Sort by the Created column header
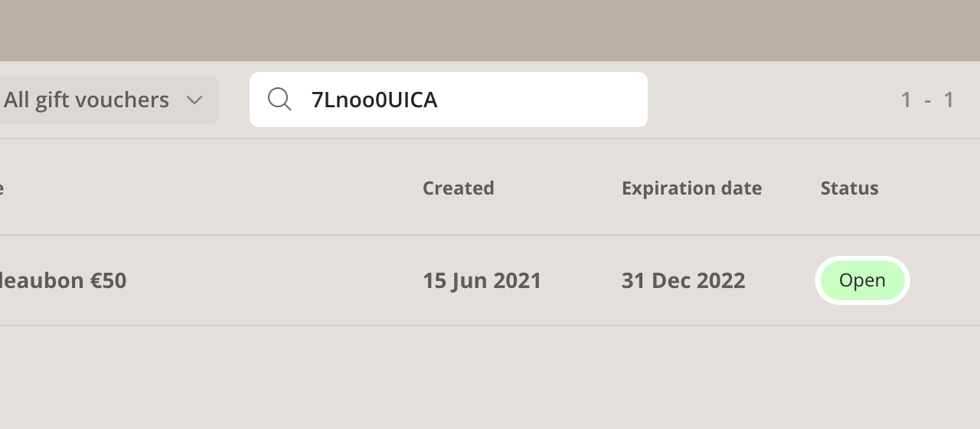This screenshot has height=429, width=980. (x=458, y=188)
